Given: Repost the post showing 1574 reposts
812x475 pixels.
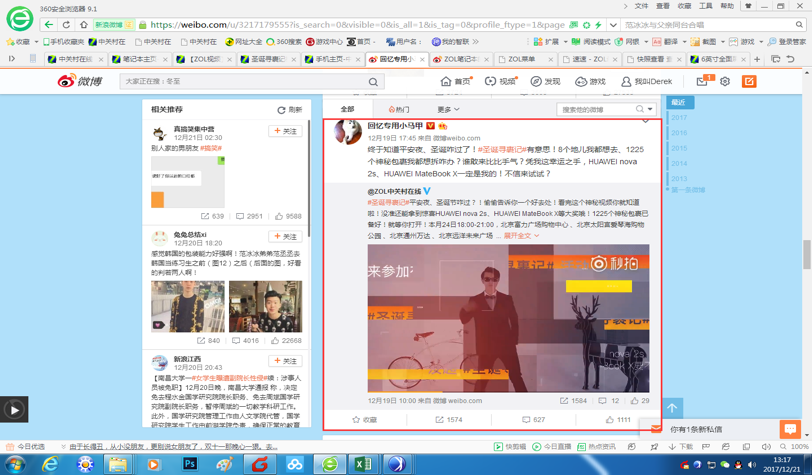Looking at the screenshot, I should coord(449,420).
